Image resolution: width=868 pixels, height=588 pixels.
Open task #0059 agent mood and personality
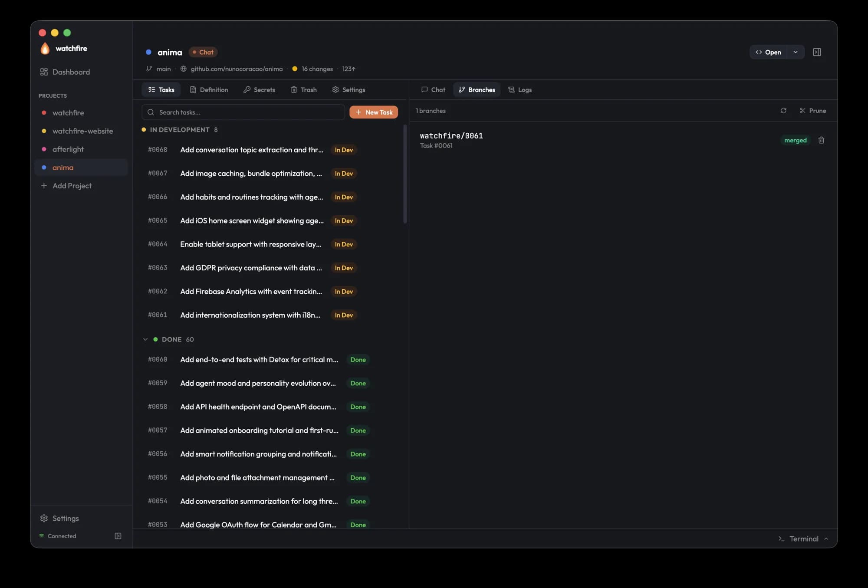coord(270,383)
